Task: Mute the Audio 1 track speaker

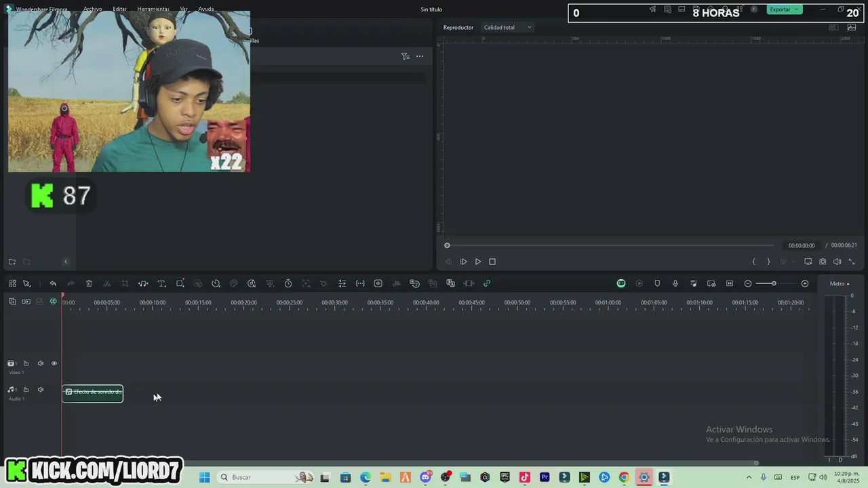Action: 41,390
